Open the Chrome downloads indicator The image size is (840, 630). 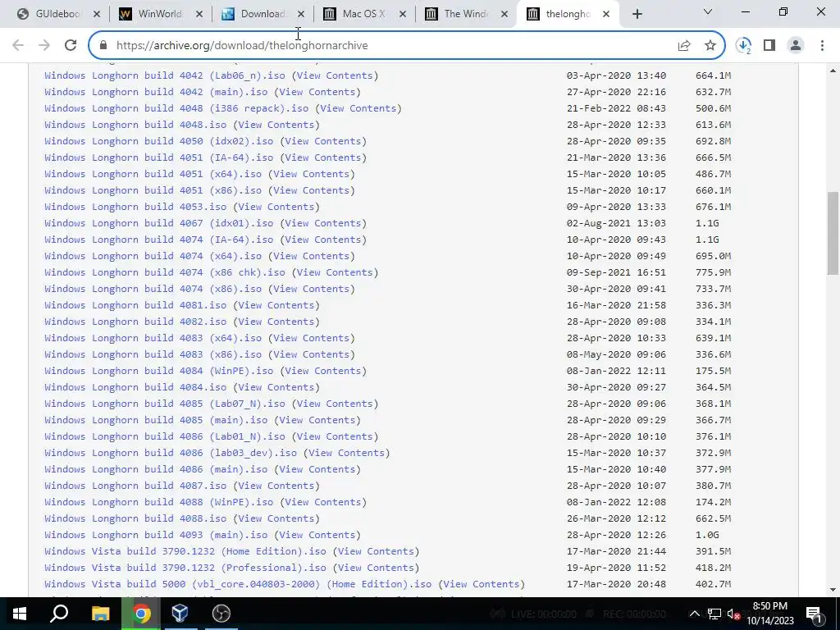pos(743,46)
